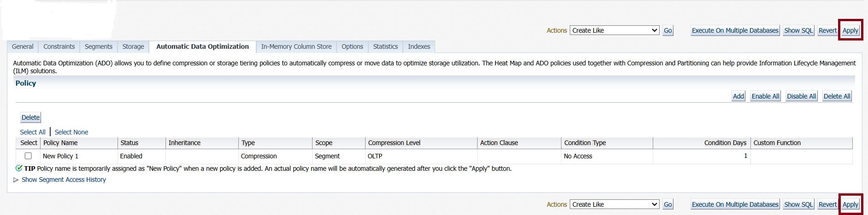Click Delete All policies button
This screenshot has height=215, width=868.
[837, 96]
